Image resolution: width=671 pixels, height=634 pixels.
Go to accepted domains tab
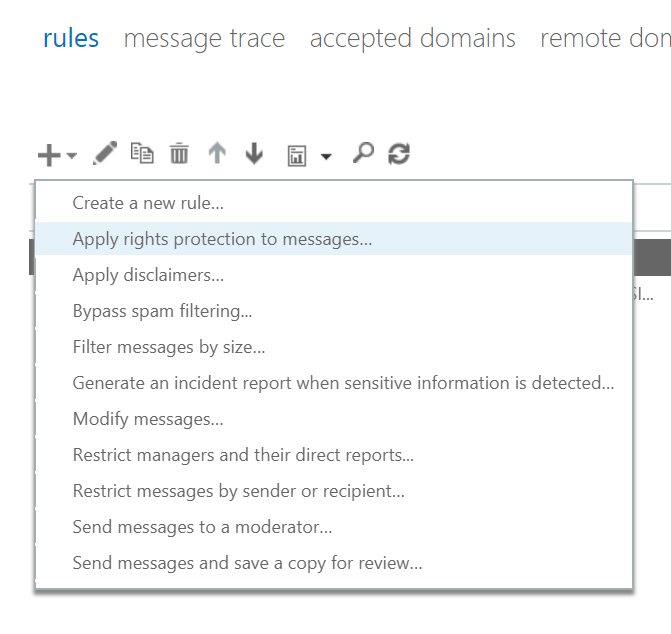click(x=412, y=39)
